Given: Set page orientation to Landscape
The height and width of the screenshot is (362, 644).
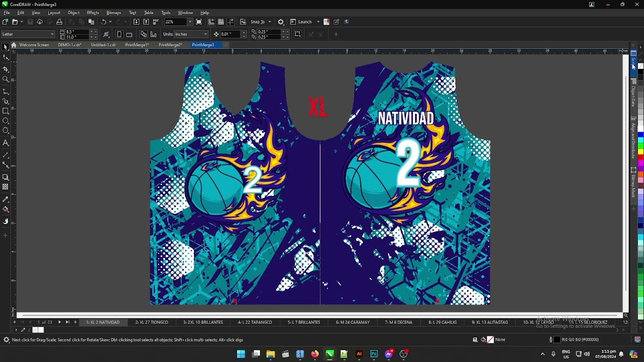Looking at the screenshot, I should pos(129,34).
